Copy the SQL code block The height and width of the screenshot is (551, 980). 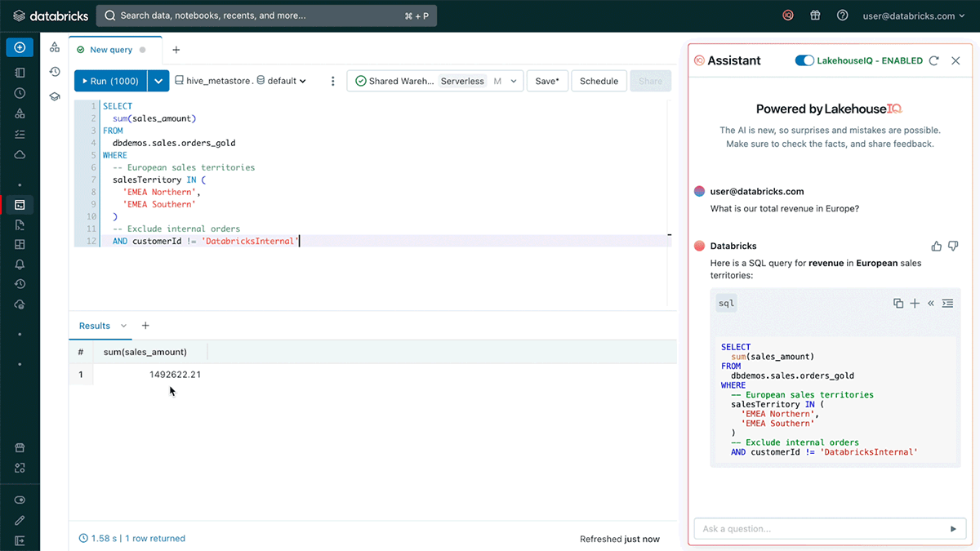[x=898, y=303]
